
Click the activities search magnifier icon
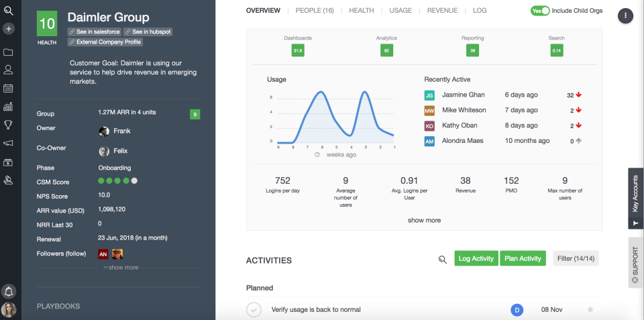point(442,259)
